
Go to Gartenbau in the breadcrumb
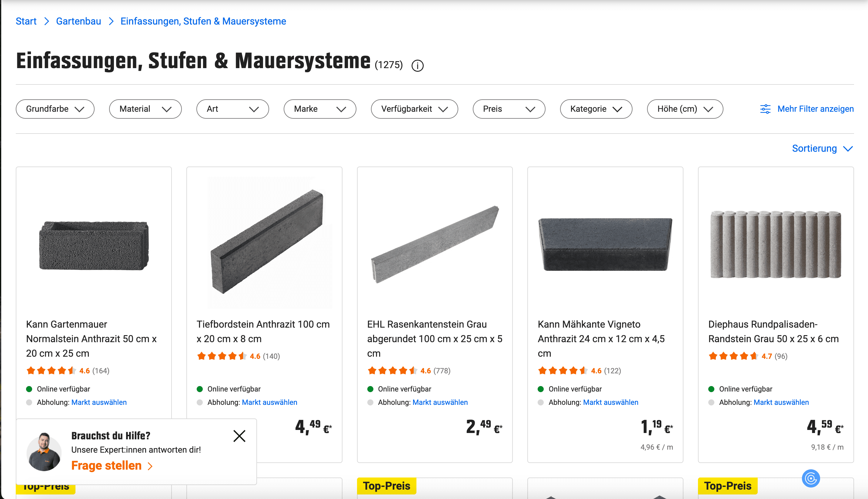click(78, 21)
